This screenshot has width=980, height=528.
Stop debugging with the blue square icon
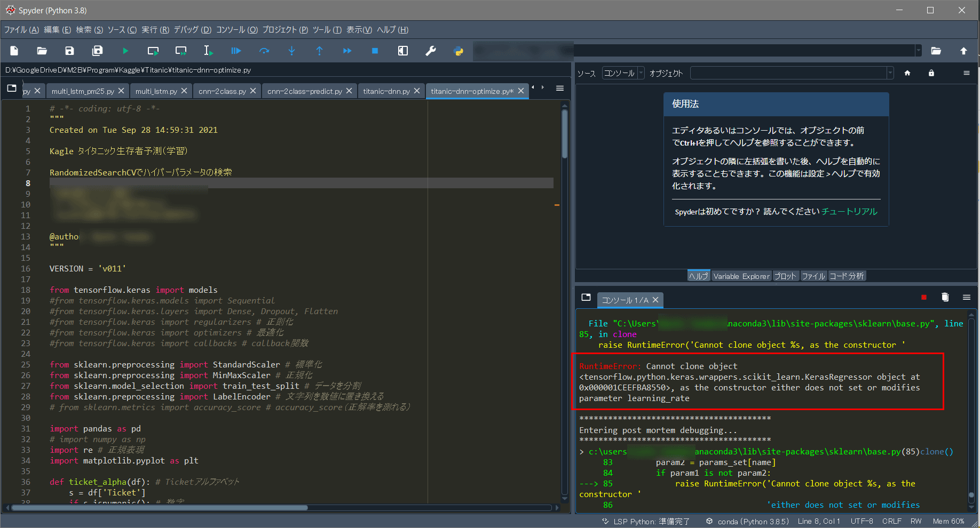pyautogui.click(x=375, y=51)
